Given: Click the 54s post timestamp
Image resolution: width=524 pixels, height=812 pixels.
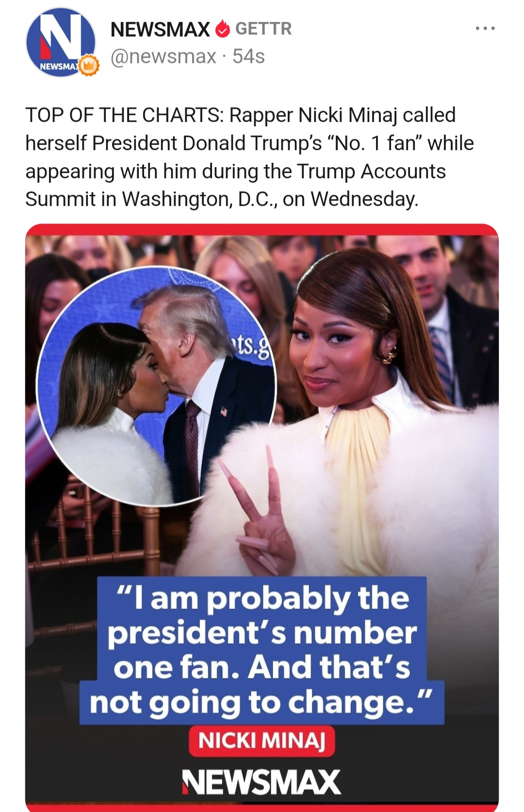Looking at the screenshot, I should pos(248,56).
